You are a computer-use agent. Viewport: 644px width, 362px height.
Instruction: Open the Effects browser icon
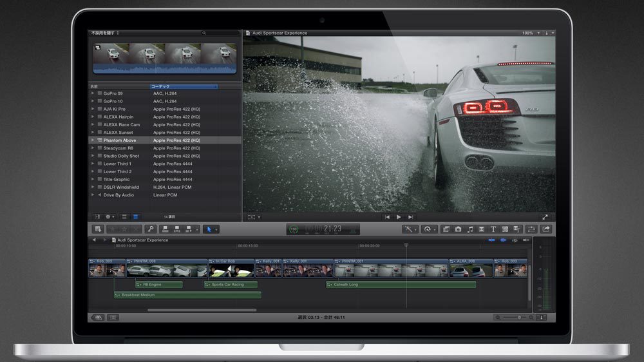click(x=446, y=229)
